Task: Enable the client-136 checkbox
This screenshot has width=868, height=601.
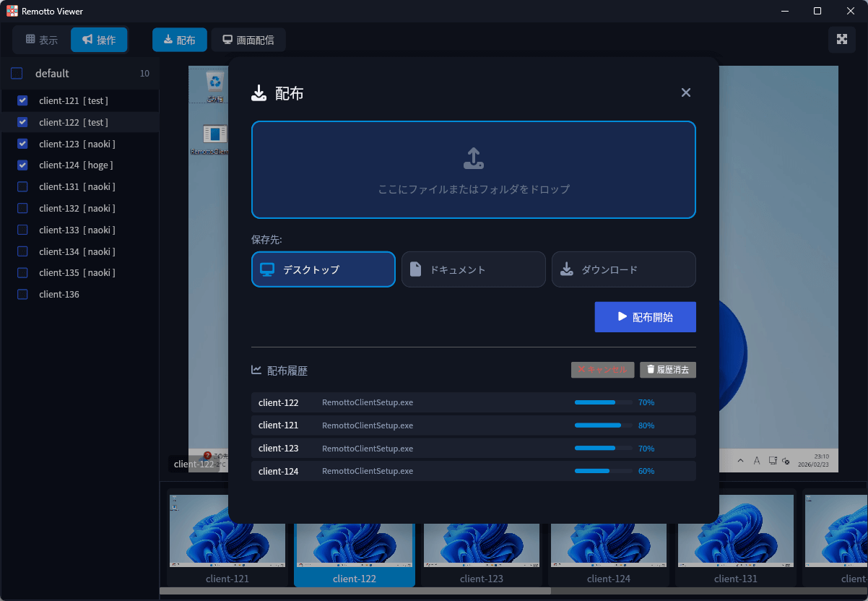Action: pyautogui.click(x=22, y=295)
